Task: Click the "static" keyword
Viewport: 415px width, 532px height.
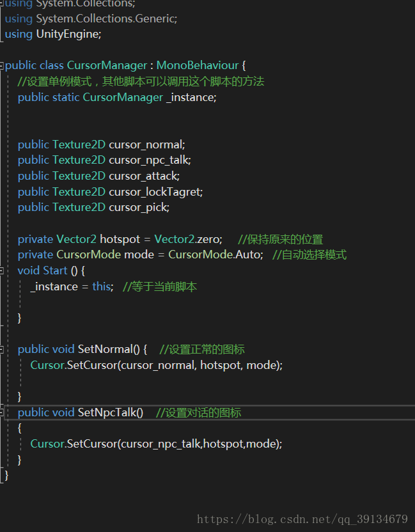Action: pyautogui.click(x=66, y=97)
